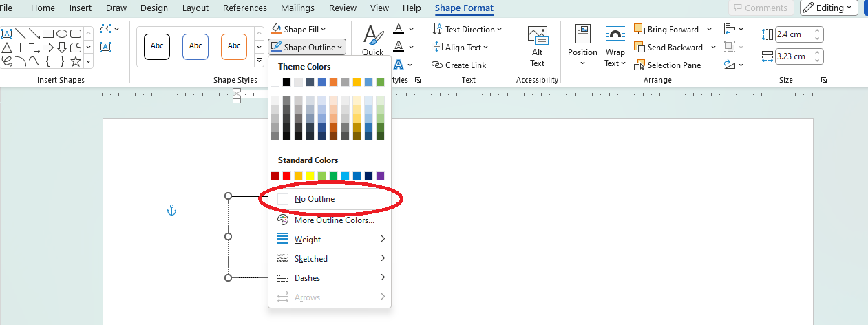
Task: Pick the Down Arrow block shape
Action: [x=62, y=47]
